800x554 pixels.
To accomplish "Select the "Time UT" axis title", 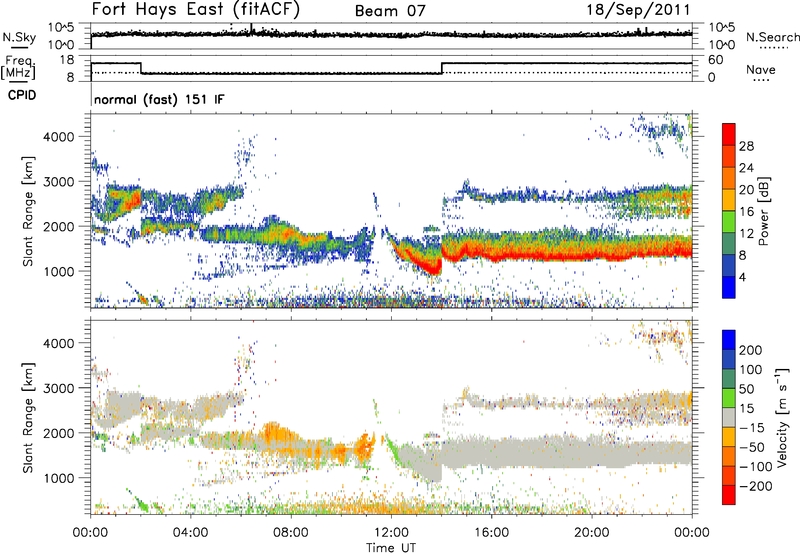I will tap(391, 548).
